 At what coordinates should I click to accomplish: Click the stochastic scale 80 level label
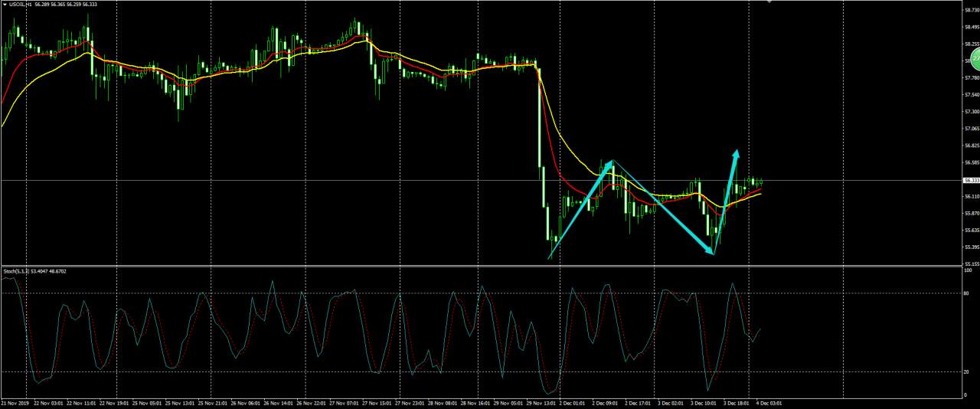click(x=966, y=293)
